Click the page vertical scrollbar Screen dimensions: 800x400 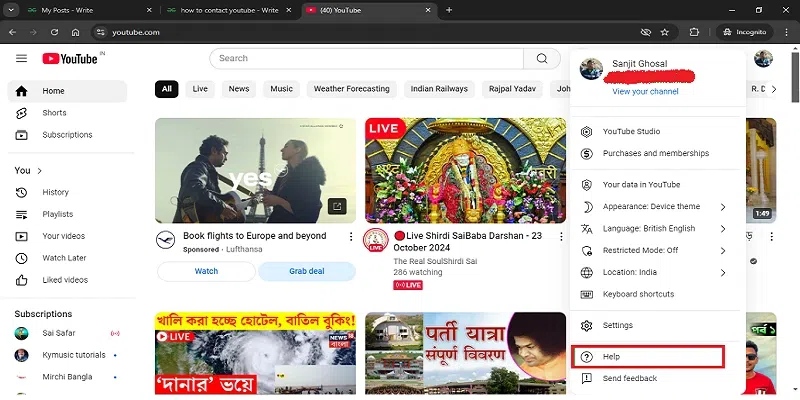click(x=795, y=77)
